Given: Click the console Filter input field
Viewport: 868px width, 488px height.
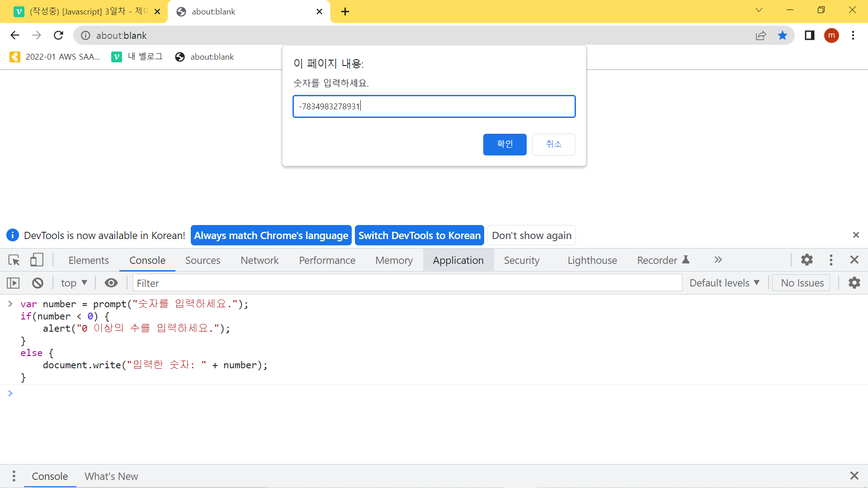Looking at the screenshot, I should click(407, 283).
